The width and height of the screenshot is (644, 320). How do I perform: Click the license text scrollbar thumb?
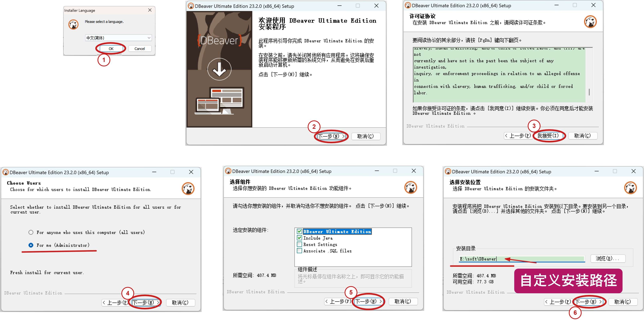coord(589,92)
